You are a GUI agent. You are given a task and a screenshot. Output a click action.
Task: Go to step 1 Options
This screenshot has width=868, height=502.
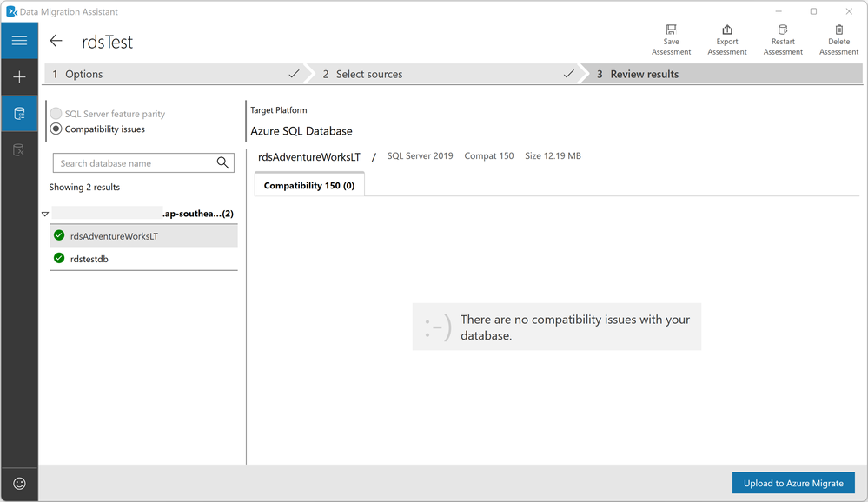point(174,74)
